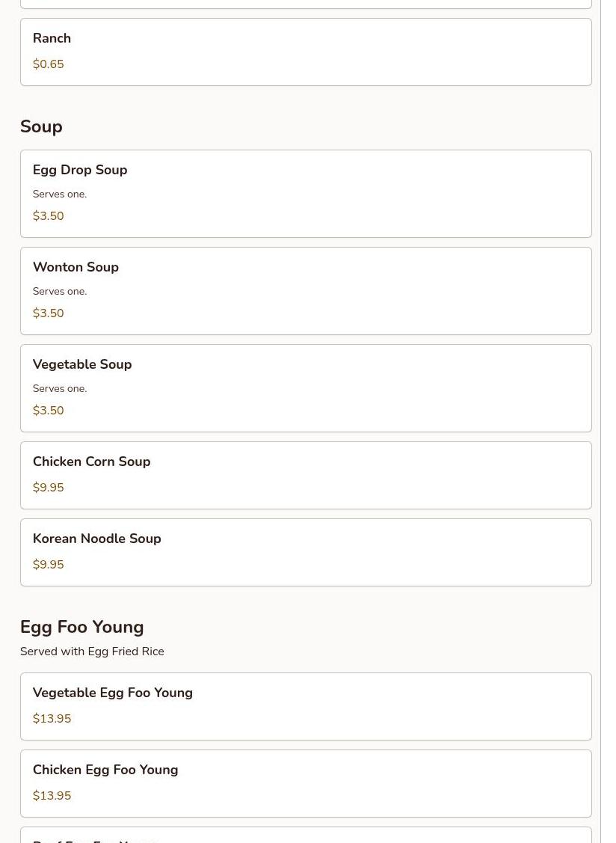616x843 pixels.
Task: Click Vegetable Egg Foo Young's $13.95 price
Action: (x=52, y=719)
